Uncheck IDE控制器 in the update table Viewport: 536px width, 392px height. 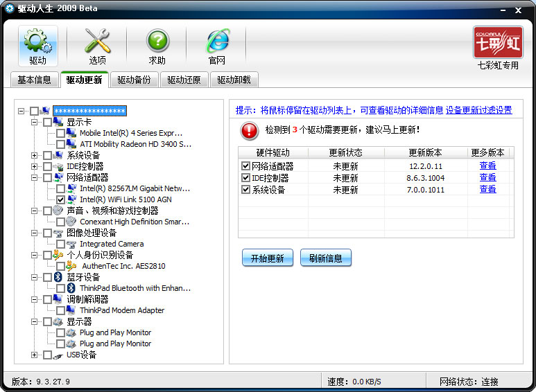pyautogui.click(x=245, y=177)
